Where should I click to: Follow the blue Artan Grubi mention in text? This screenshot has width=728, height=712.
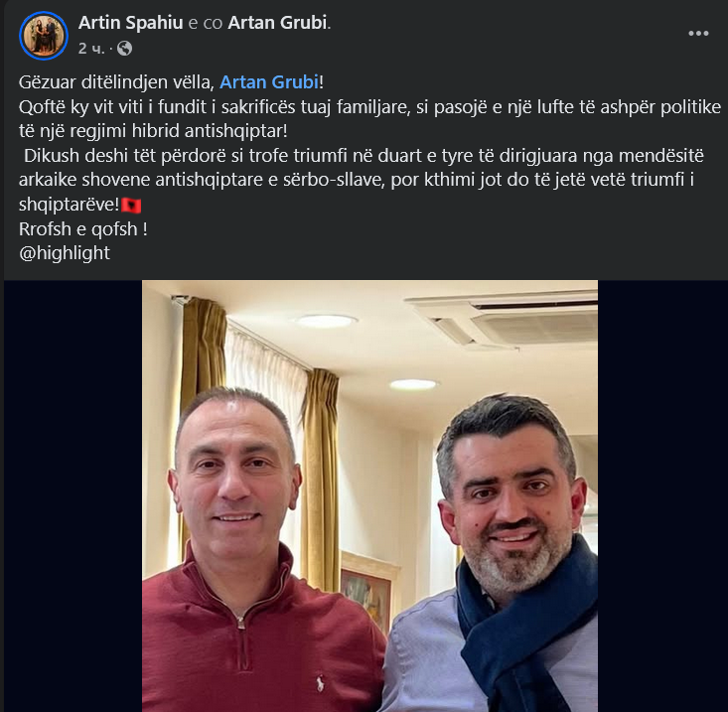click(269, 82)
